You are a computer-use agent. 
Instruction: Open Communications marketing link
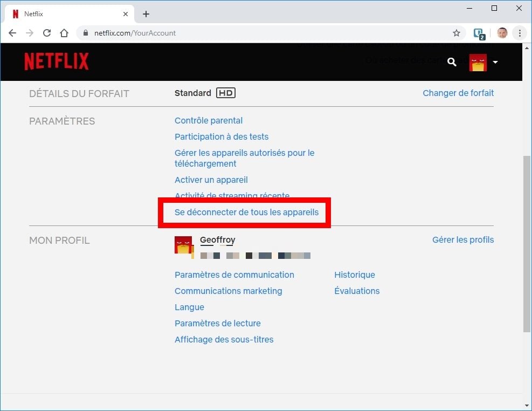coord(228,291)
